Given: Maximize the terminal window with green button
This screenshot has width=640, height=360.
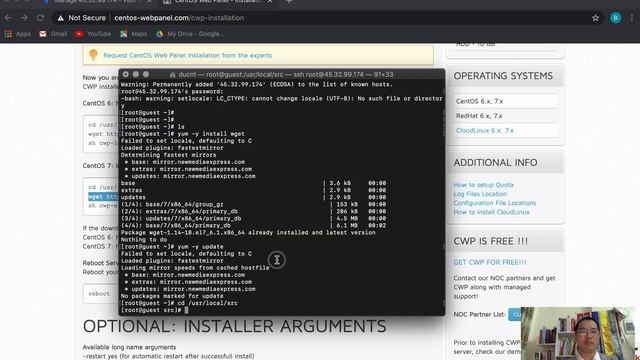Looking at the screenshot, I should (146, 74).
